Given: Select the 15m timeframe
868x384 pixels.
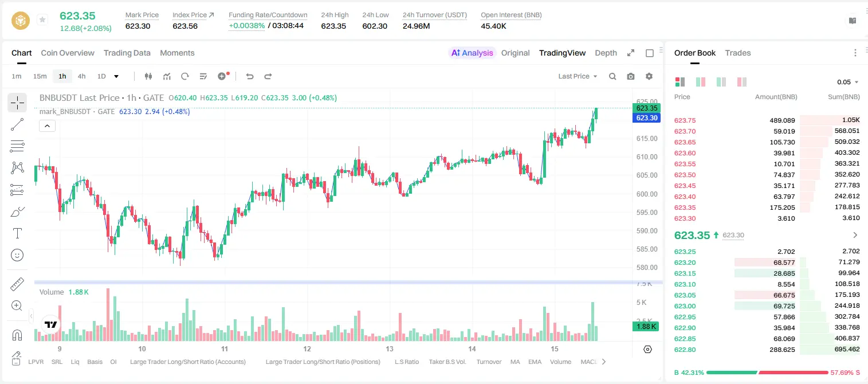Looking at the screenshot, I should coord(40,76).
